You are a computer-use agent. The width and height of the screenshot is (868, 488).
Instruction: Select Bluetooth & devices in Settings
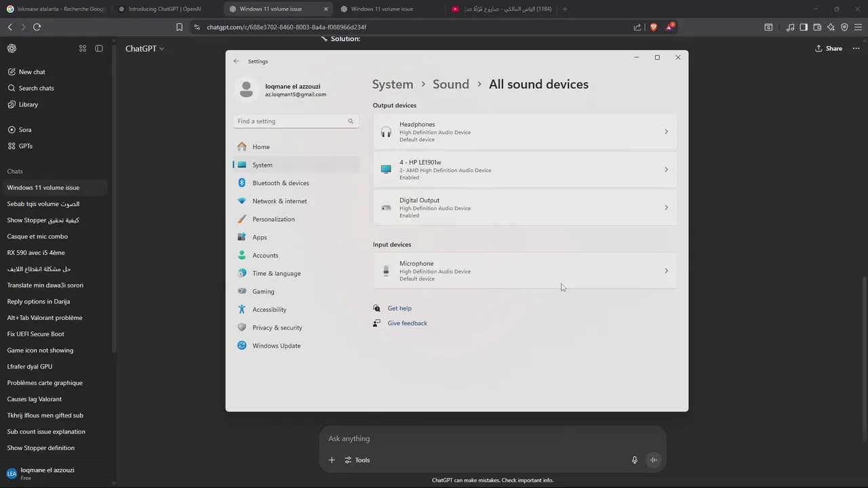pos(296,183)
